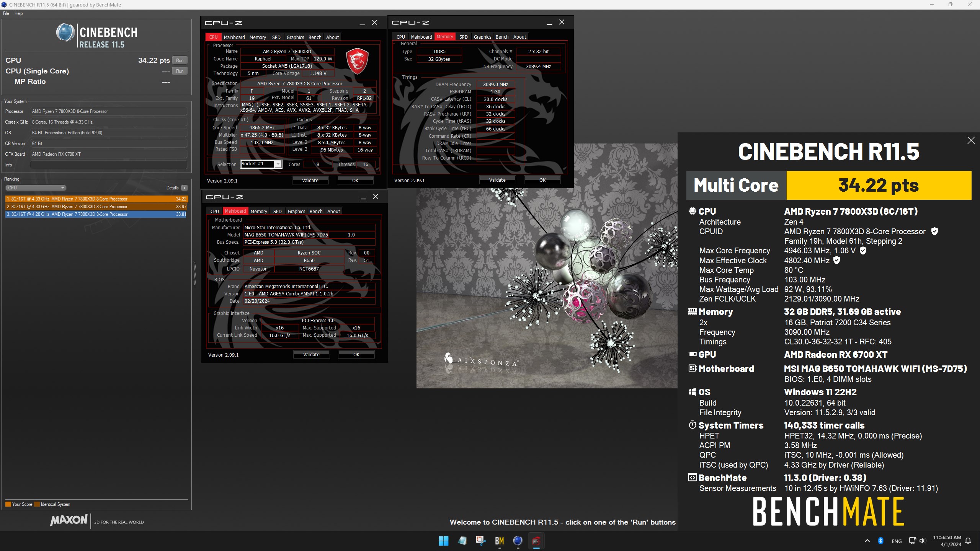Screen dimensions: 980x551
Task: Open Bench tab in top-left CPU-Z
Action: (x=315, y=37)
